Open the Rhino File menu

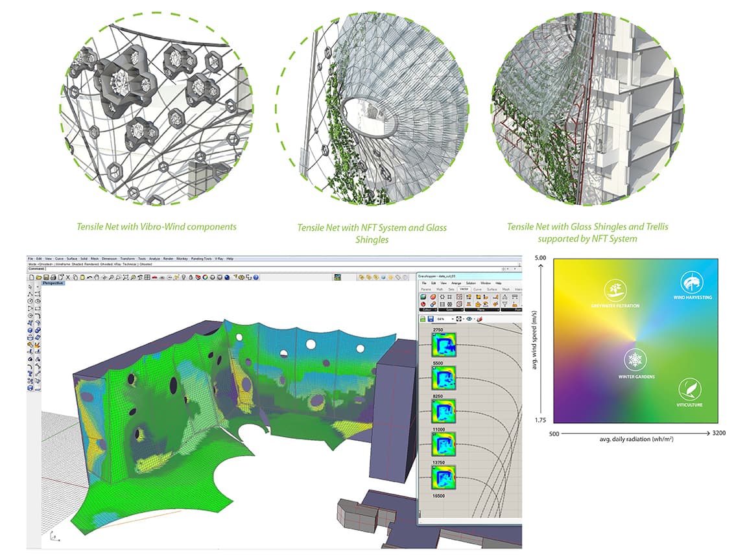pyautogui.click(x=30, y=259)
